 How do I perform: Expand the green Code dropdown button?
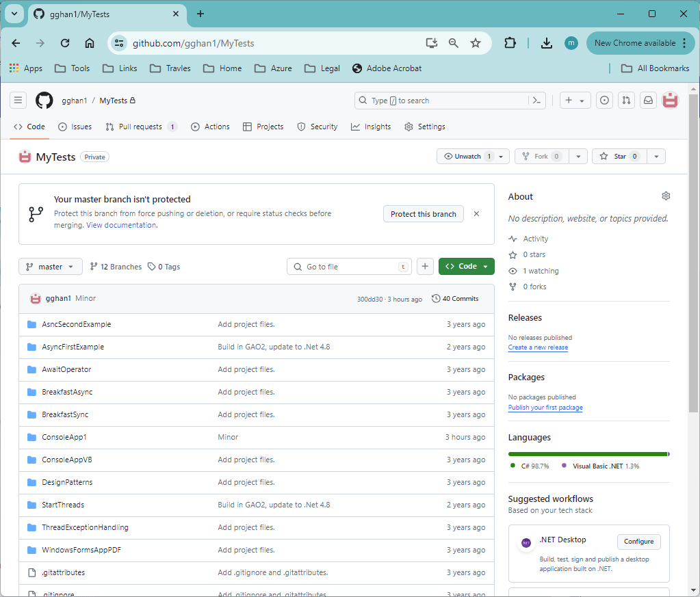point(467,267)
